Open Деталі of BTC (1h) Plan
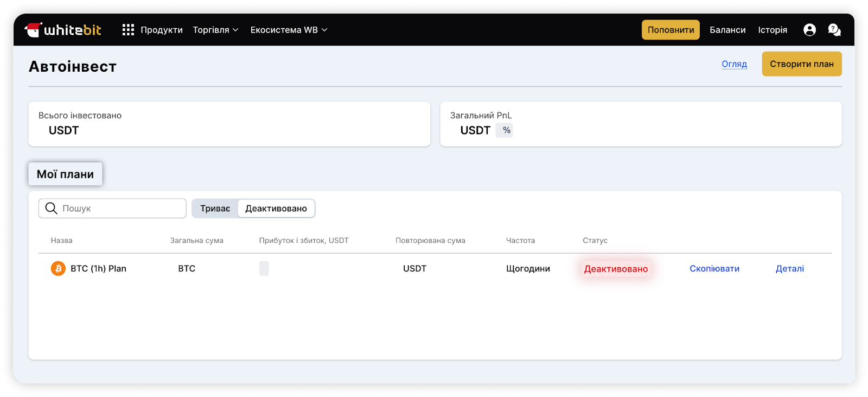This screenshot has height=397, width=868. point(789,268)
